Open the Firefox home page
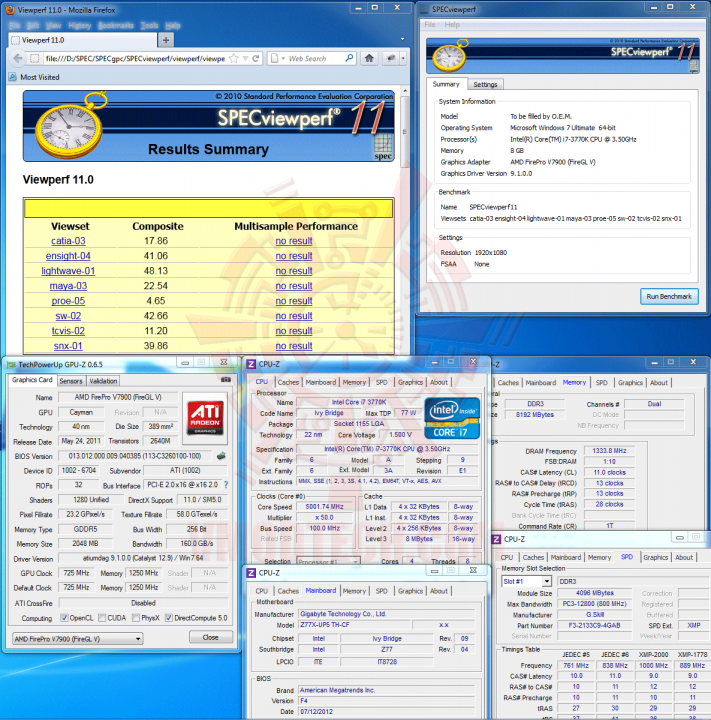The image size is (711, 720). click(369, 58)
